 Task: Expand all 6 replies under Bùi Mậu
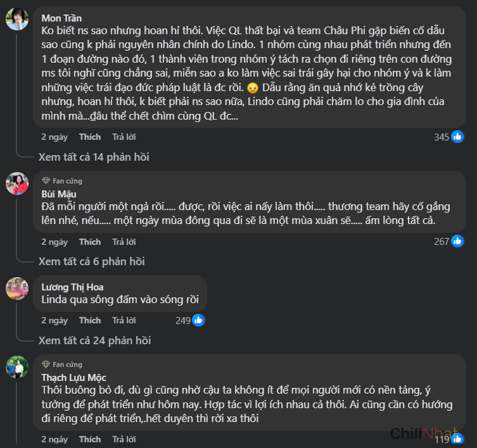91,261
